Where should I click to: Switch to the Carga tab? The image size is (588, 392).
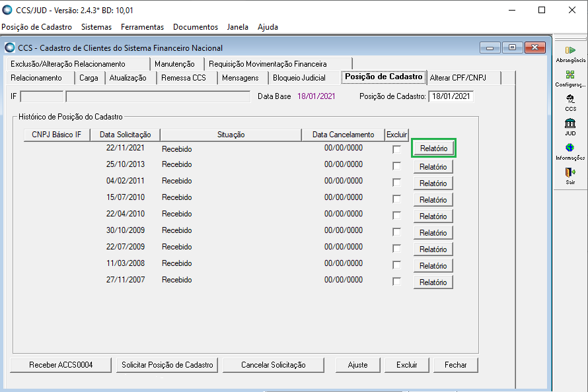(x=89, y=78)
